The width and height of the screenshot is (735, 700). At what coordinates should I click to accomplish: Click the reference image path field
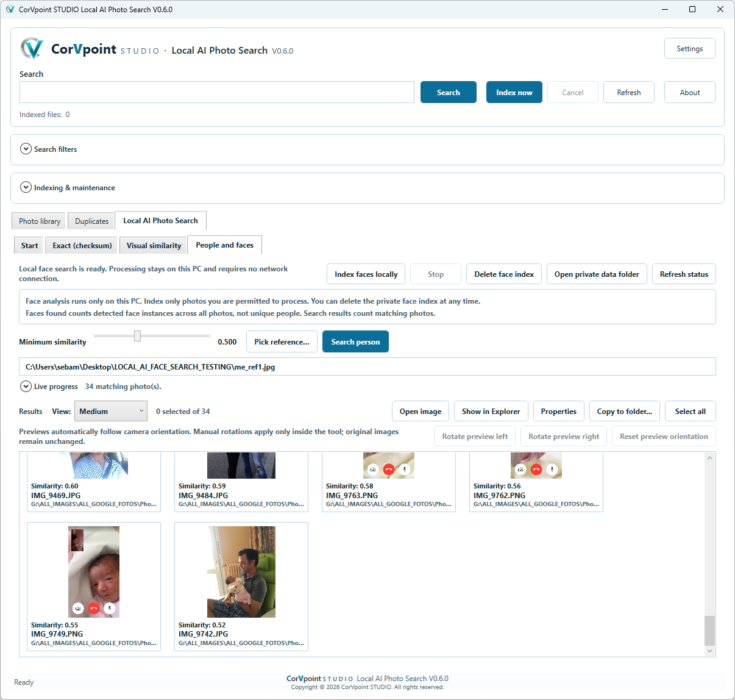[367, 366]
